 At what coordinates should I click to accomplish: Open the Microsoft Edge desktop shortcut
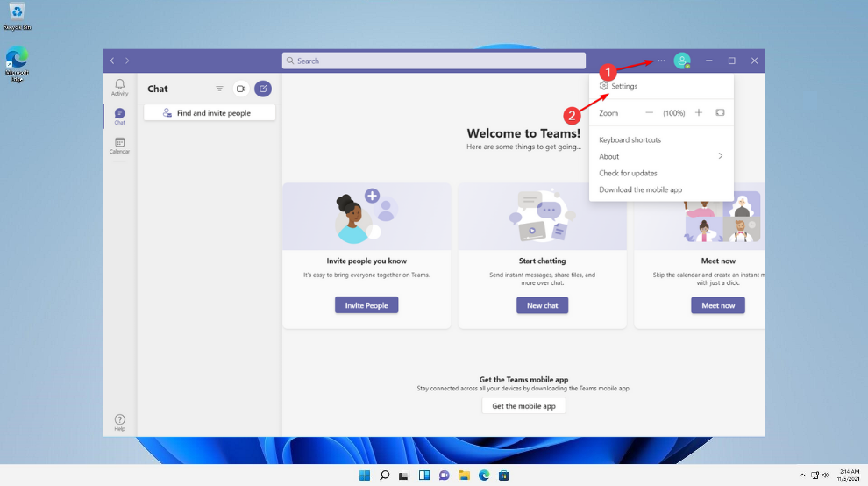(x=18, y=64)
